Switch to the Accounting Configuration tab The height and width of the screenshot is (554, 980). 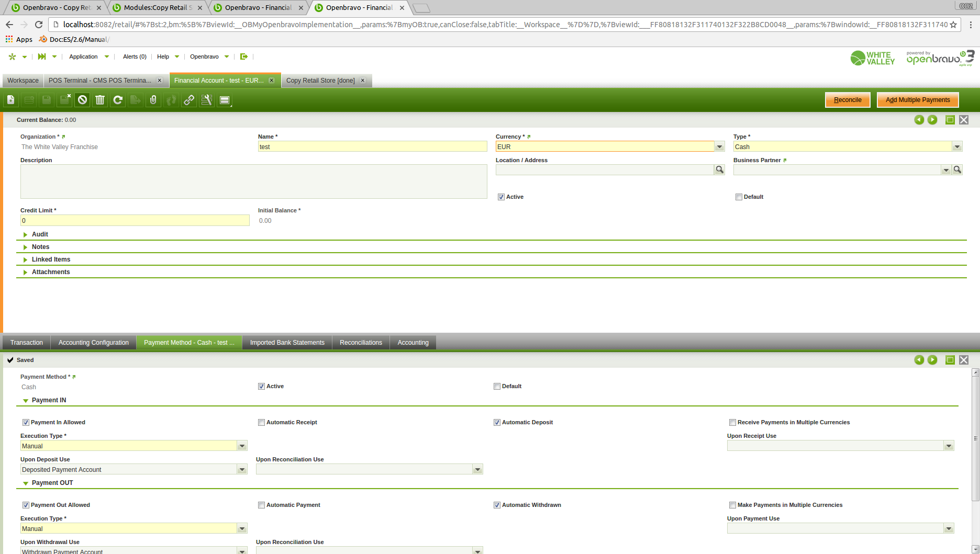point(93,343)
